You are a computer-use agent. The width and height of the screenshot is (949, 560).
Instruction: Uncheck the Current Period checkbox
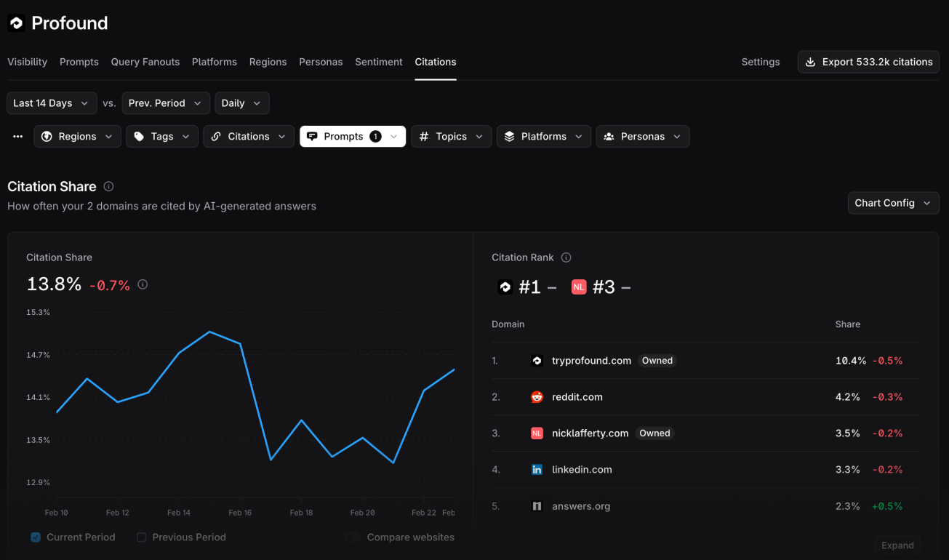(x=36, y=537)
